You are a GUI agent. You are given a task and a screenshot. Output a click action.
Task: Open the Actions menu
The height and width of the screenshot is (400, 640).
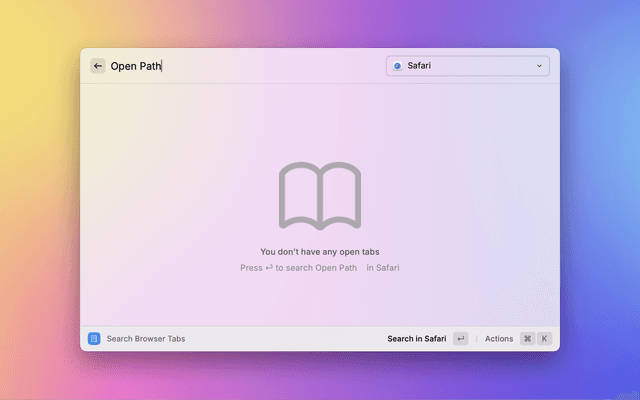point(498,339)
